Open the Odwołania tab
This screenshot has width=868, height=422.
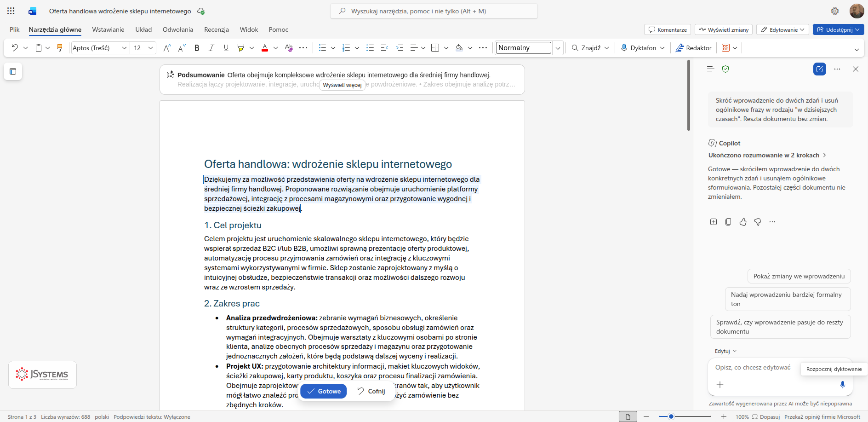pos(178,29)
